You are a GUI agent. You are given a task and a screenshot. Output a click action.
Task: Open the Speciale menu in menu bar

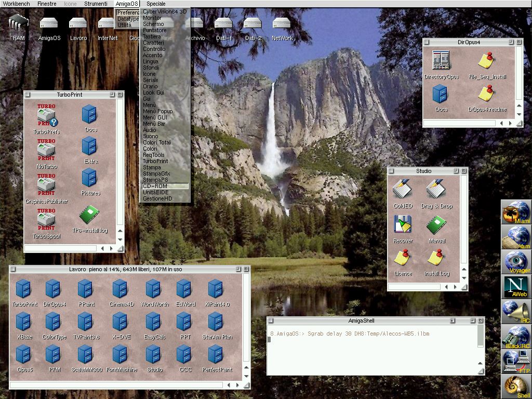click(x=156, y=4)
